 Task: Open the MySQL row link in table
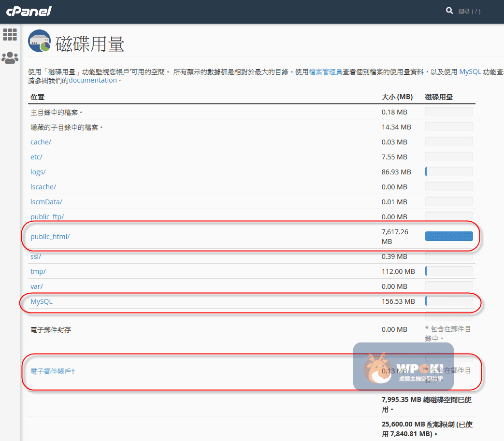pyautogui.click(x=42, y=301)
